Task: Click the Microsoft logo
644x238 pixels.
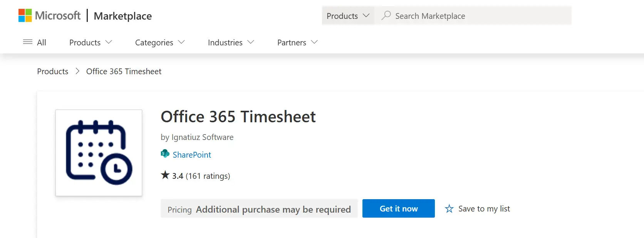Action: tap(49, 16)
